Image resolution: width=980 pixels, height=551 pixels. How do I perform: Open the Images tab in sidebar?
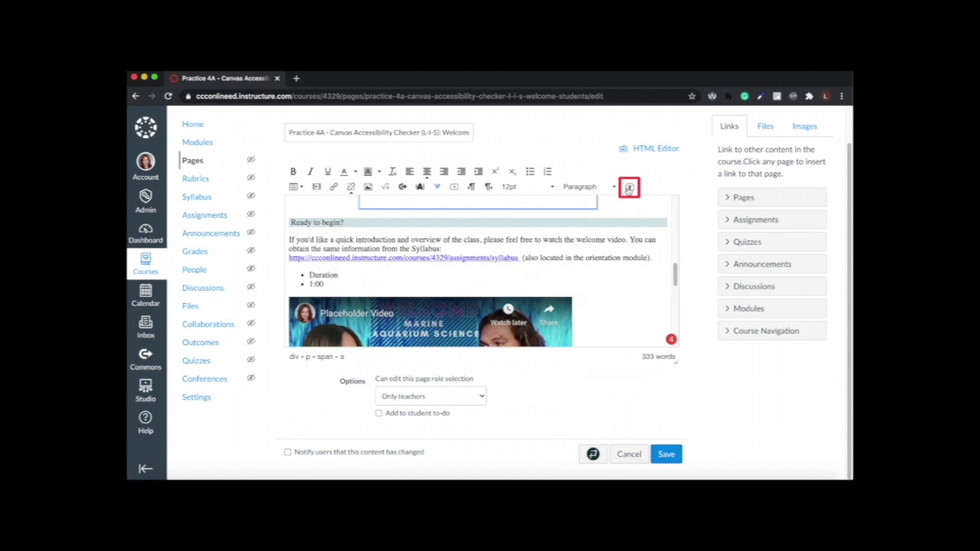[x=805, y=126]
